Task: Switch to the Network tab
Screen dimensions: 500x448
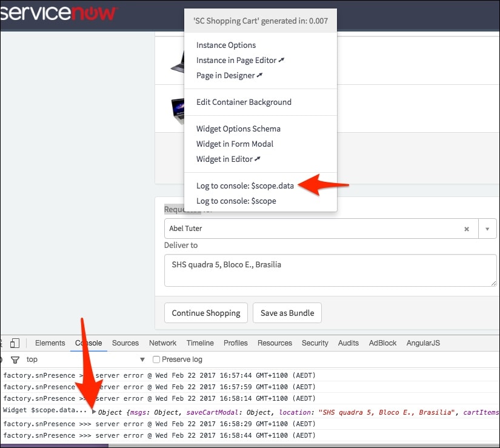Action: tap(162, 343)
